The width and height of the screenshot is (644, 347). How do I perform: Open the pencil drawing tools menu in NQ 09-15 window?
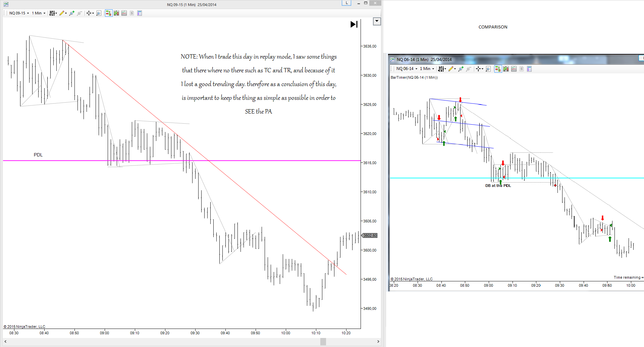[63, 13]
